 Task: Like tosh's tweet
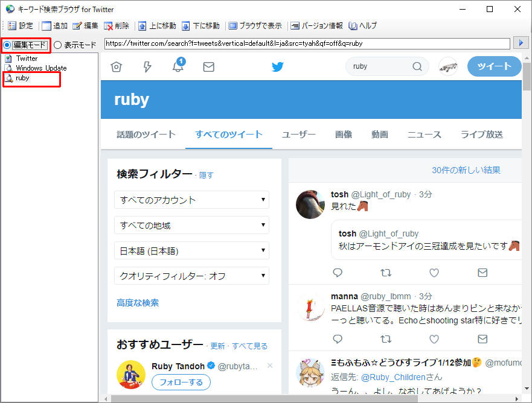tap(434, 273)
